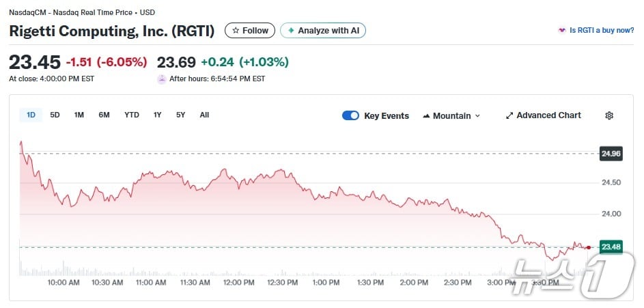Expand the Mountain chart type dropdown
Viewport: 644px width, 308px height.
tap(477, 116)
